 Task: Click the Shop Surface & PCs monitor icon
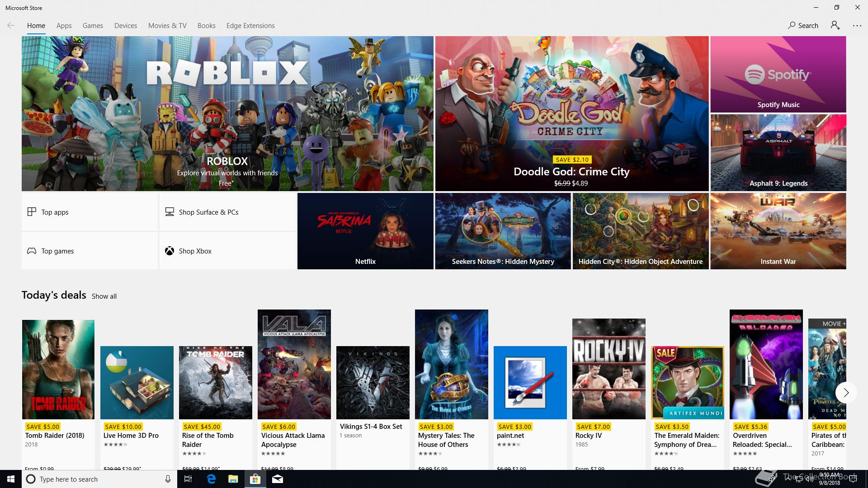click(x=170, y=212)
